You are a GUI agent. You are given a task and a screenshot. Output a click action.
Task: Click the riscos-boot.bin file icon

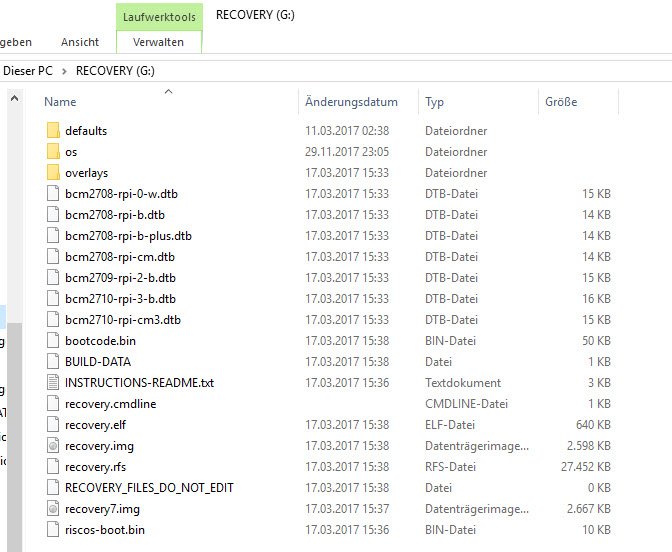[x=53, y=529]
